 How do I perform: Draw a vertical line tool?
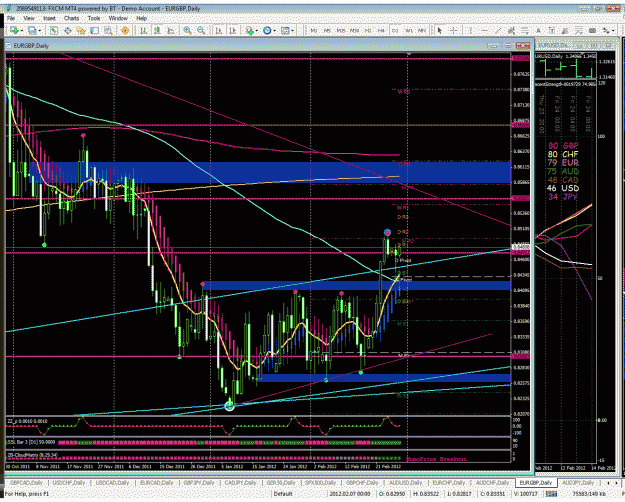click(x=470, y=30)
